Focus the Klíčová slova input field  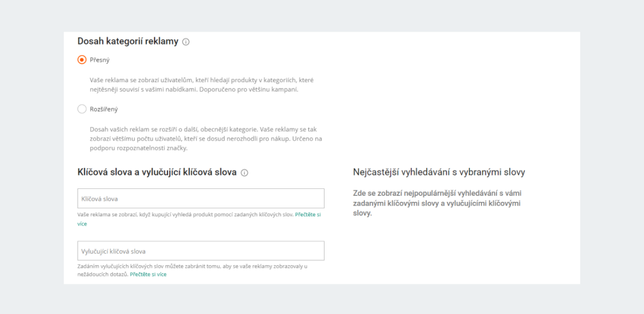pos(201,199)
